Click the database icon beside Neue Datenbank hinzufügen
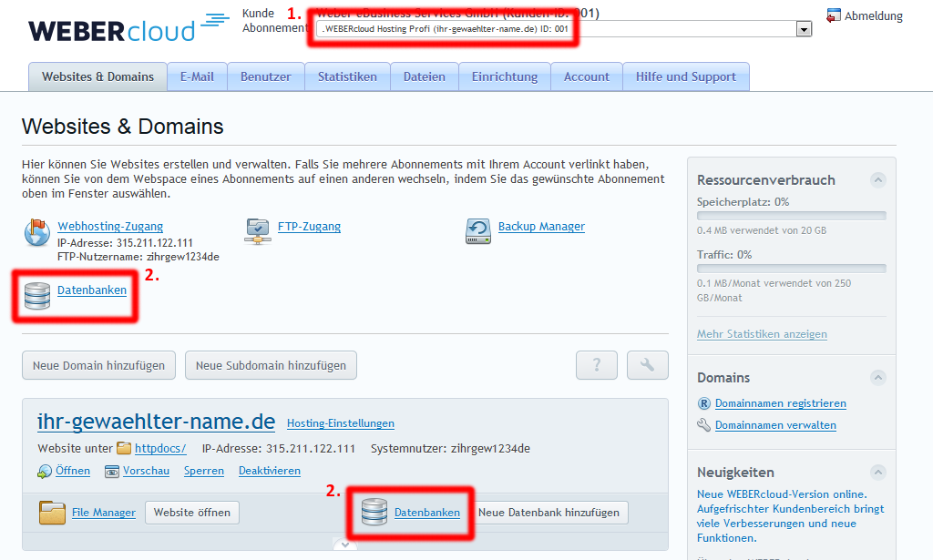 pyautogui.click(x=374, y=513)
